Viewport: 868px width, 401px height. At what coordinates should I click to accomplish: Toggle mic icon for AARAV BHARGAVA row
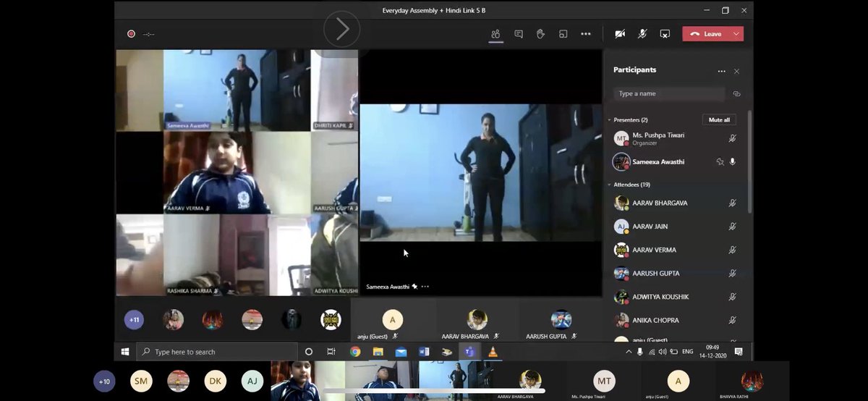click(732, 203)
